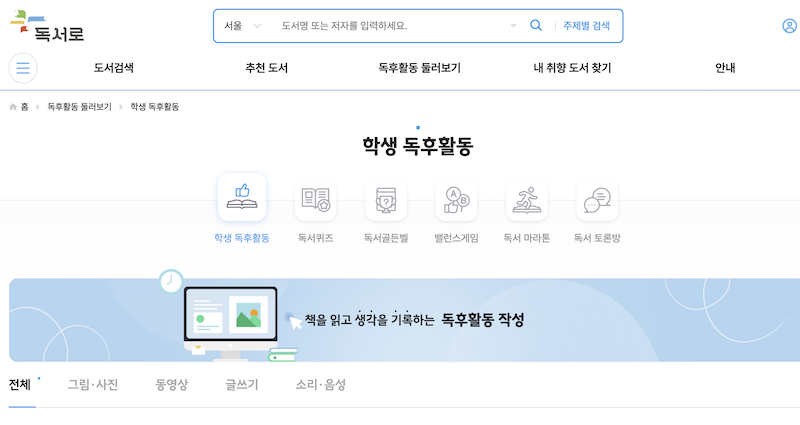Image resolution: width=800 pixels, height=425 pixels.
Task: Click 독후활동 둘러보기 in the breadcrumb
Action: 79,106
